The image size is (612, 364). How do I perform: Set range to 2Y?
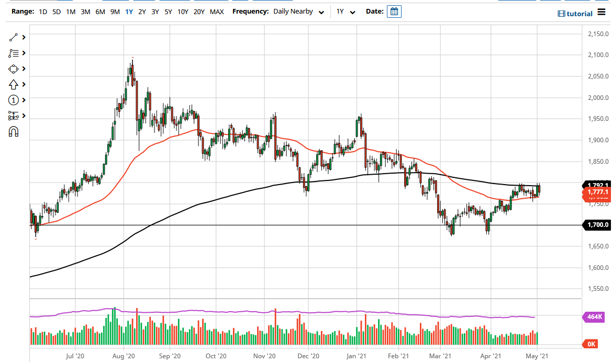(x=142, y=12)
